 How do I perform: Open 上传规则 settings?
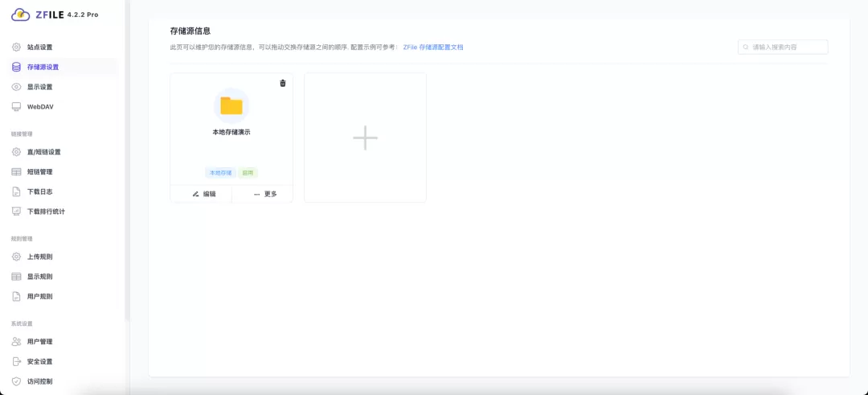[39, 257]
